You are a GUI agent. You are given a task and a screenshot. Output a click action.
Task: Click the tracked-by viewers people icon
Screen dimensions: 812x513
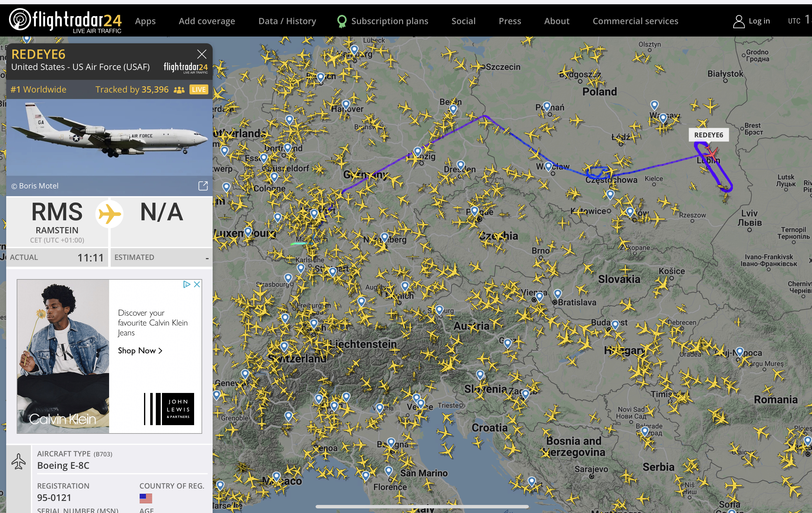pos(179,90)
